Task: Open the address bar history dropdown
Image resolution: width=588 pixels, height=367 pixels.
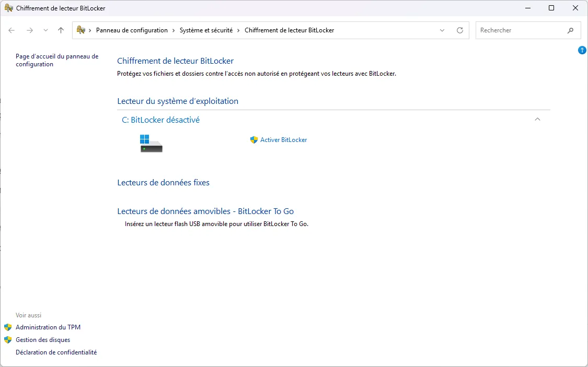Action: pyautogui.click(x=442, y=30)
